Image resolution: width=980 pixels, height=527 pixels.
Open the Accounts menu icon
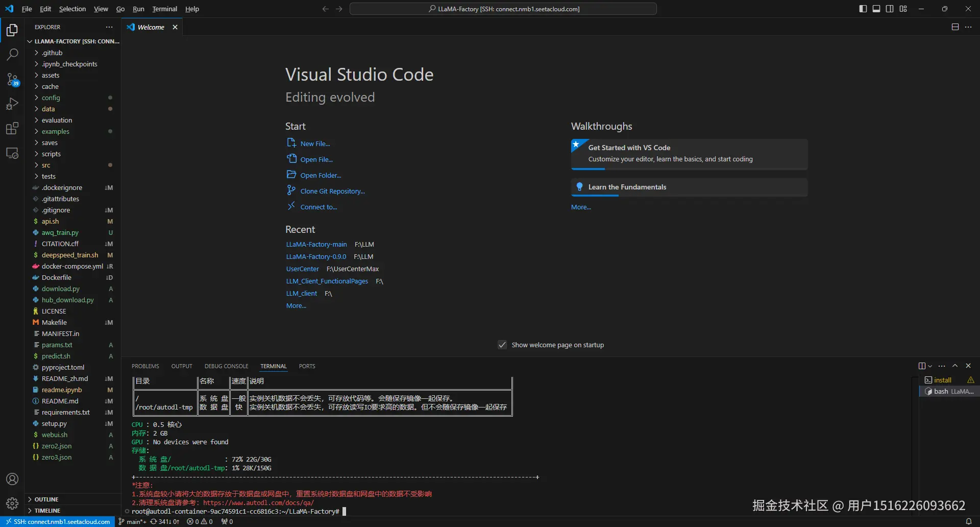point(12,479)
